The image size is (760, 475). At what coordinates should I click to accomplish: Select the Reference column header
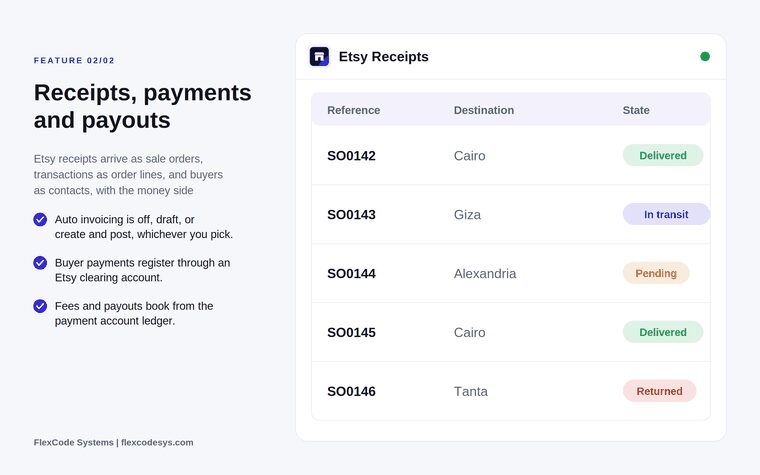[353, 110]
